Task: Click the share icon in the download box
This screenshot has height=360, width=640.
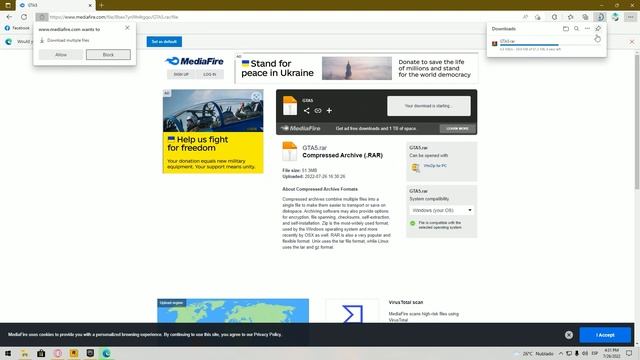Action: tap(307, 111)
